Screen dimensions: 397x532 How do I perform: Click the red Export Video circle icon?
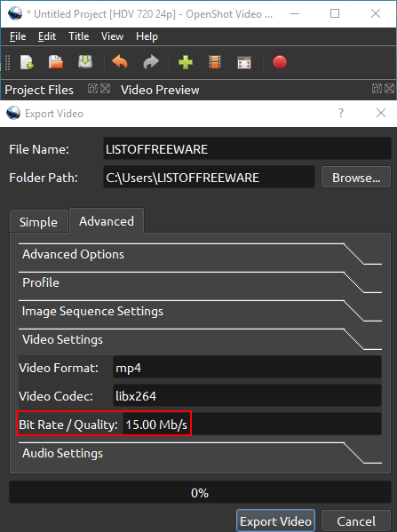click(x=280, y=62)
